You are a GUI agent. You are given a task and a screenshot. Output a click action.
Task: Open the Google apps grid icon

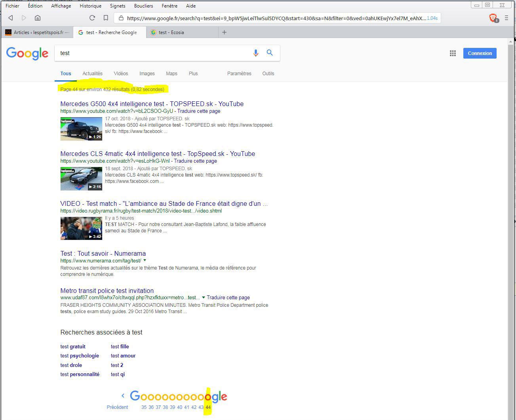[453, 53]
